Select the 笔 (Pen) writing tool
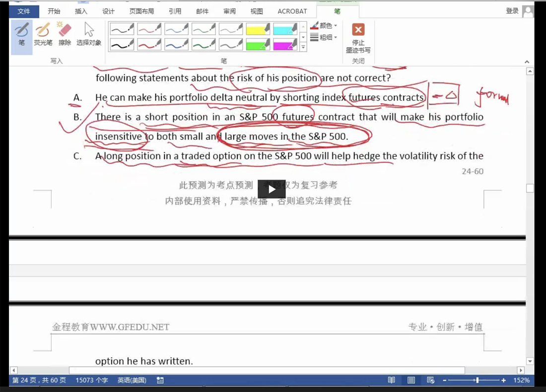This screenshot has height=392, width=546. pos(21,34)
